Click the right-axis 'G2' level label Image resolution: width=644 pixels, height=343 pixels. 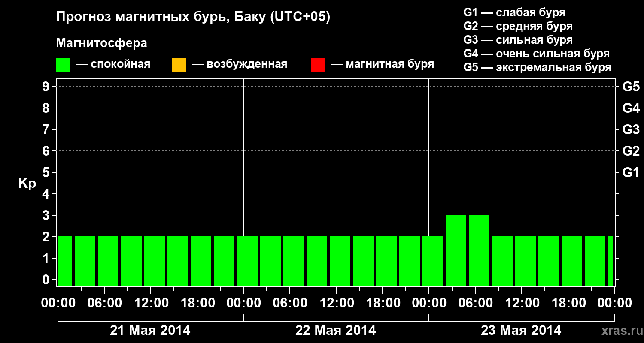click(x=631, y=151)
